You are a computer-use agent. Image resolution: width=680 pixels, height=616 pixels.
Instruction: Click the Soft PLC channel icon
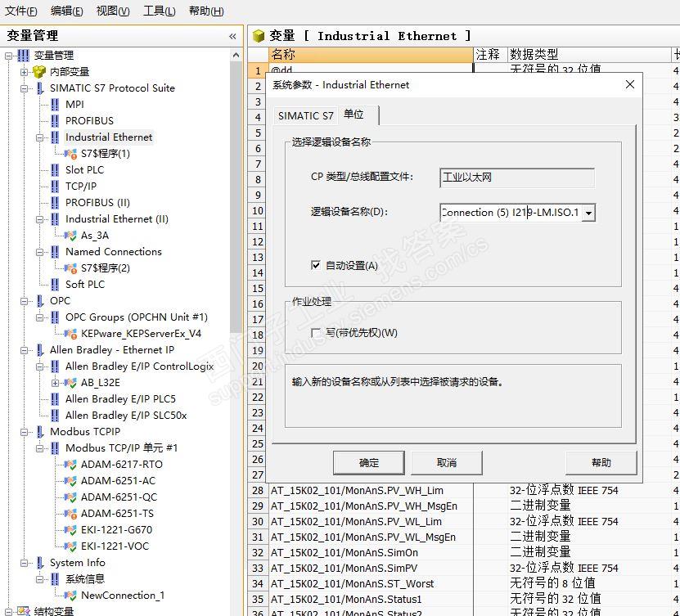click(x=55, y=285)
